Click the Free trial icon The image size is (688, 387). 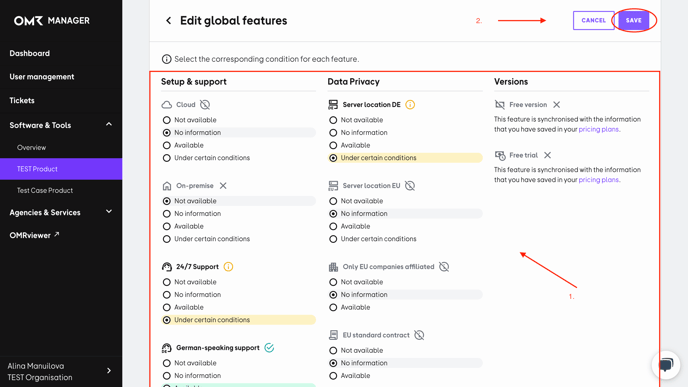click(500, 155)
